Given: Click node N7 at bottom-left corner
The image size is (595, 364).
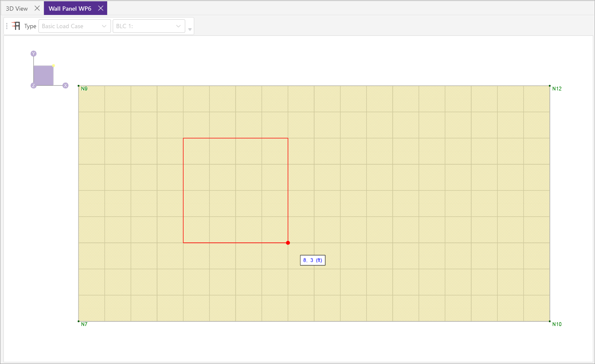Looking at the screenshot, I should pos(79,321).
